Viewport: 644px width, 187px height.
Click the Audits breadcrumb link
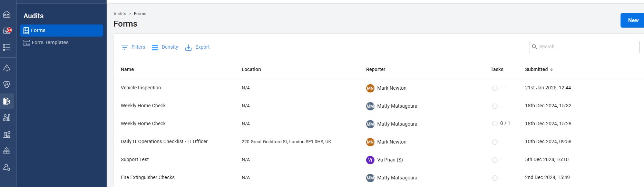[x=120, y=14]
